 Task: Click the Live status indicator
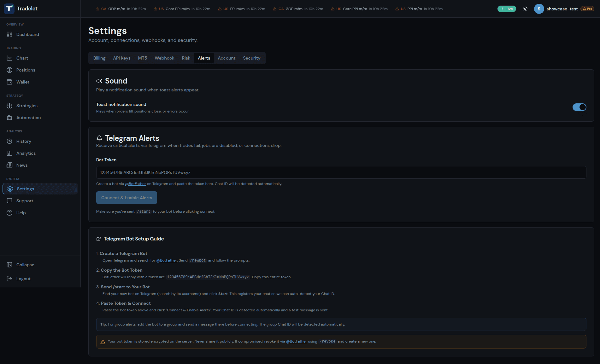coord(507,9)
